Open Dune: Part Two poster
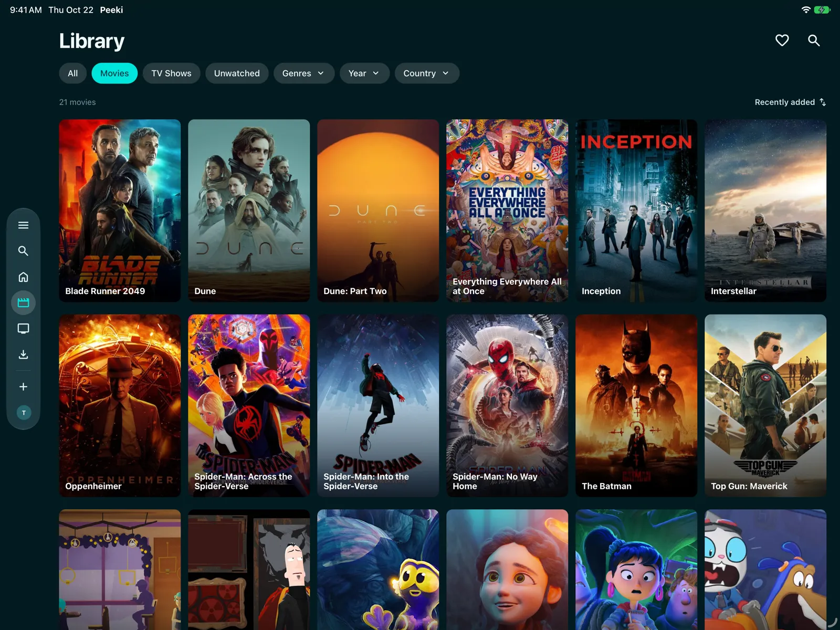The height and width of the screenshot is (630, 840). 378,211
